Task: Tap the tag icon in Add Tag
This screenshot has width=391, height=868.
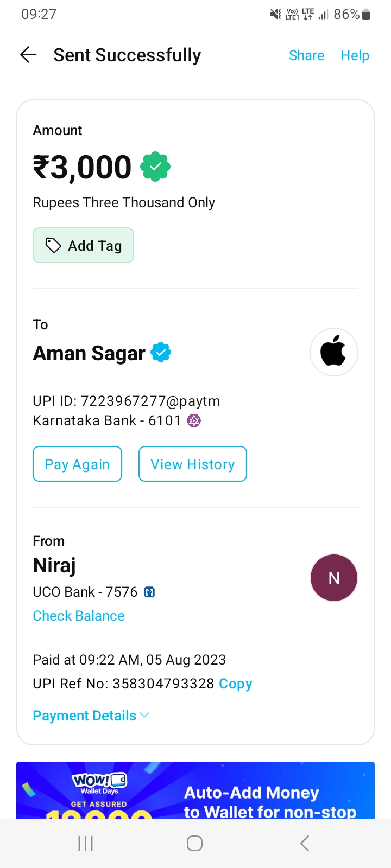Action: [x=53, y=246]
